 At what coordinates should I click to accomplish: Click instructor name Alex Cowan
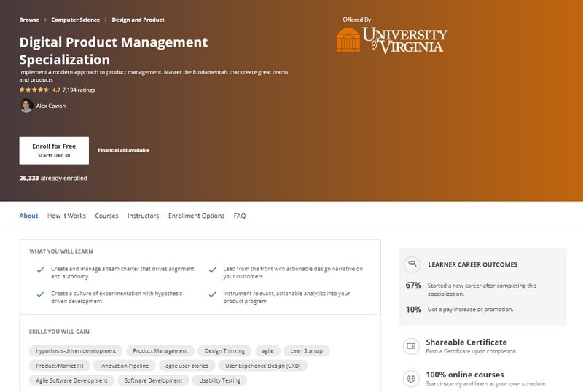[51, 106]
